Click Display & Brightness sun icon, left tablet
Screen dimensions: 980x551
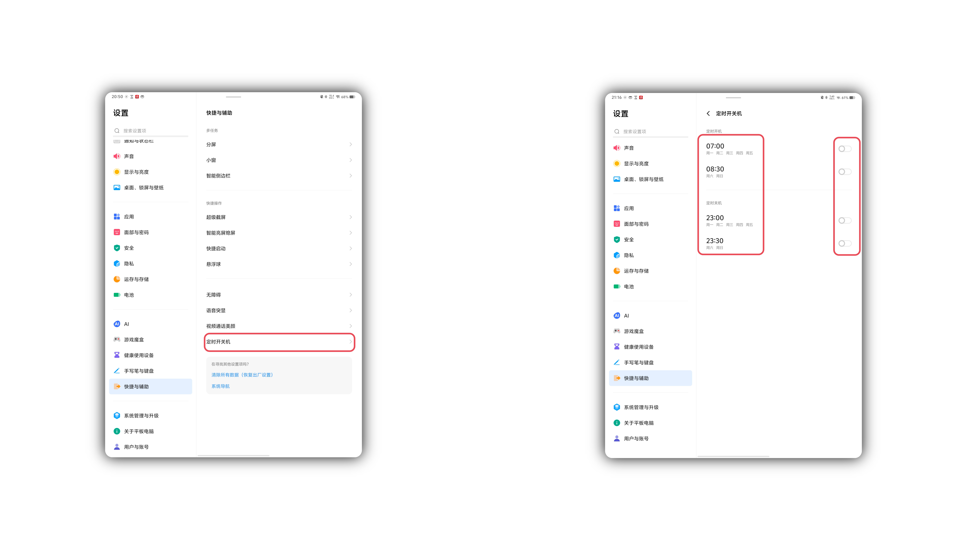117,172
